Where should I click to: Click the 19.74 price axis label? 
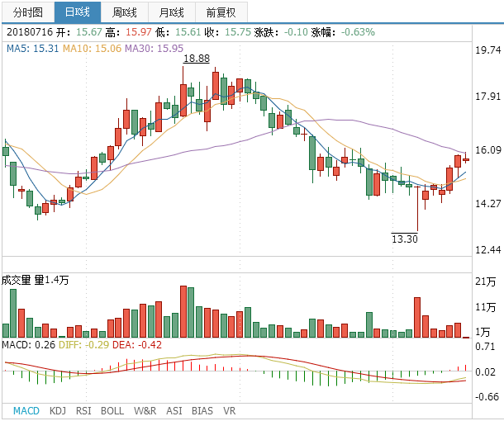[x=488, y=50]
